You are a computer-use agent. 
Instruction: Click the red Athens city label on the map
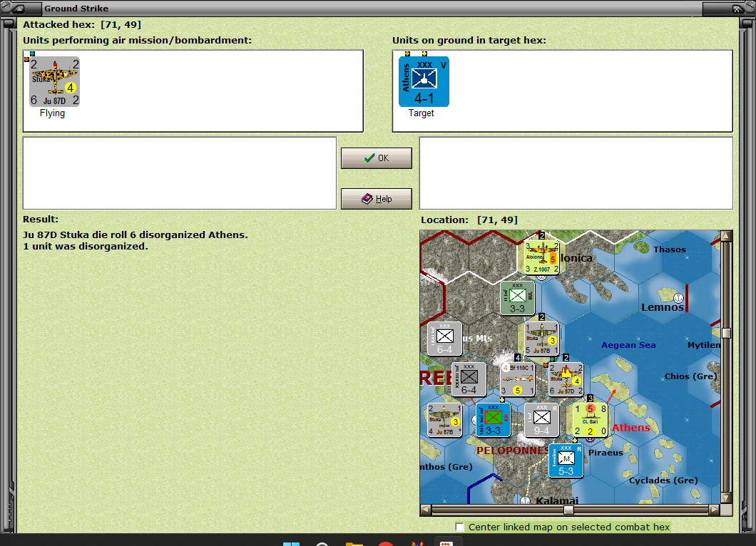(631, 428)
